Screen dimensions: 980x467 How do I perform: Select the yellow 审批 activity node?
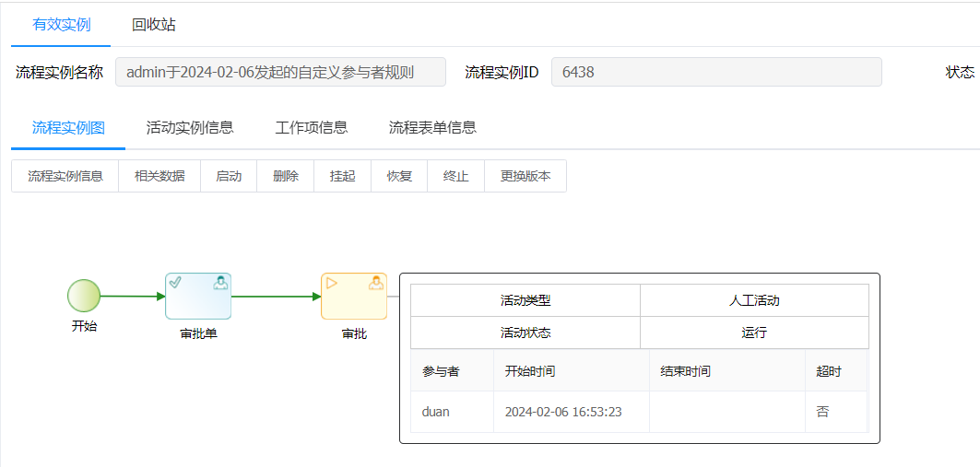pyautogui.click(x=354, y=297)
